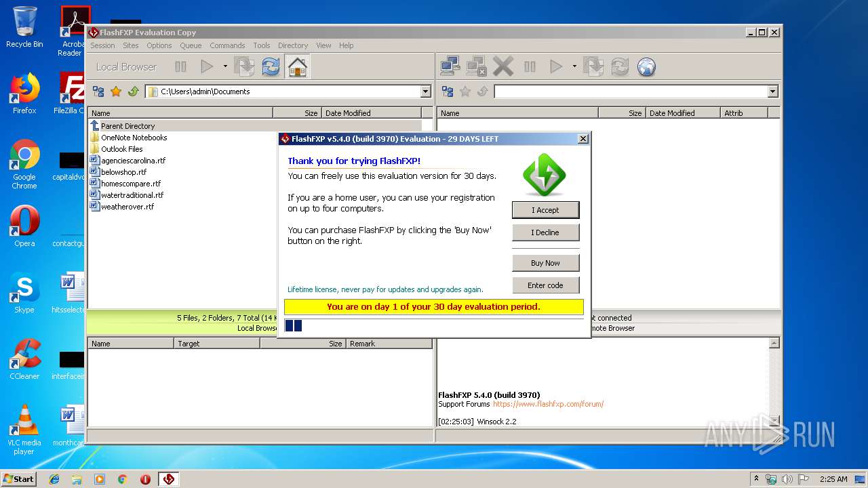Click the remote Refresh icon
The width and height of the screenshot is (868, 488).
(x=620, y=66)
